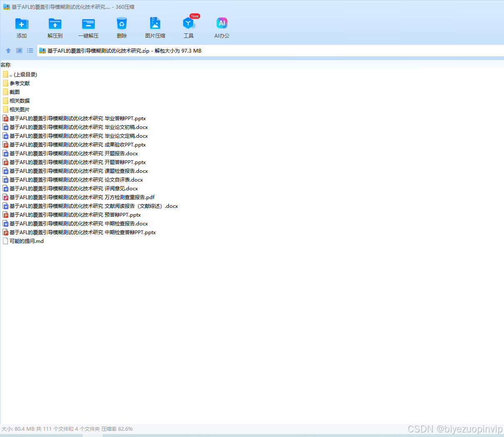Select the .. (上级目录) folder row
The width and height of the screenshot is (504, 437).
pyautogui.click(x=20, y=74)
